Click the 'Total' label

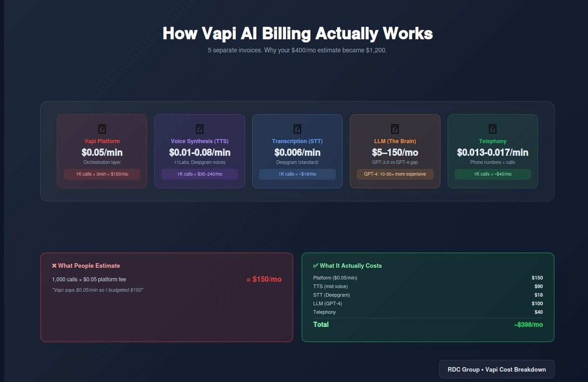[321, 325]
